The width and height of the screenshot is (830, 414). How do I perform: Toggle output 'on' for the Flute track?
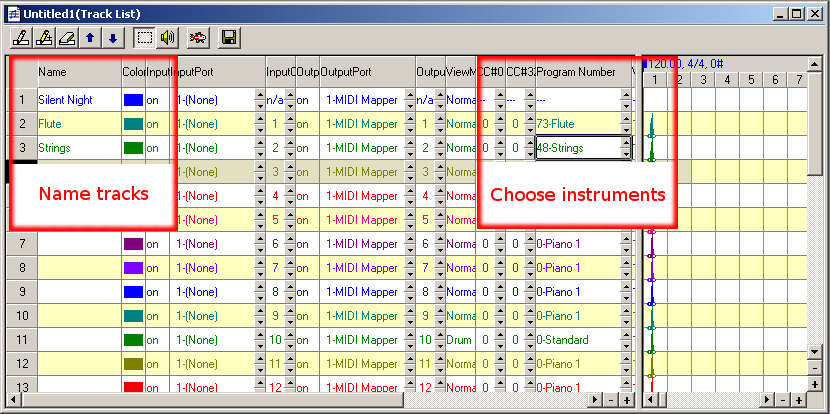coord(304,124)
